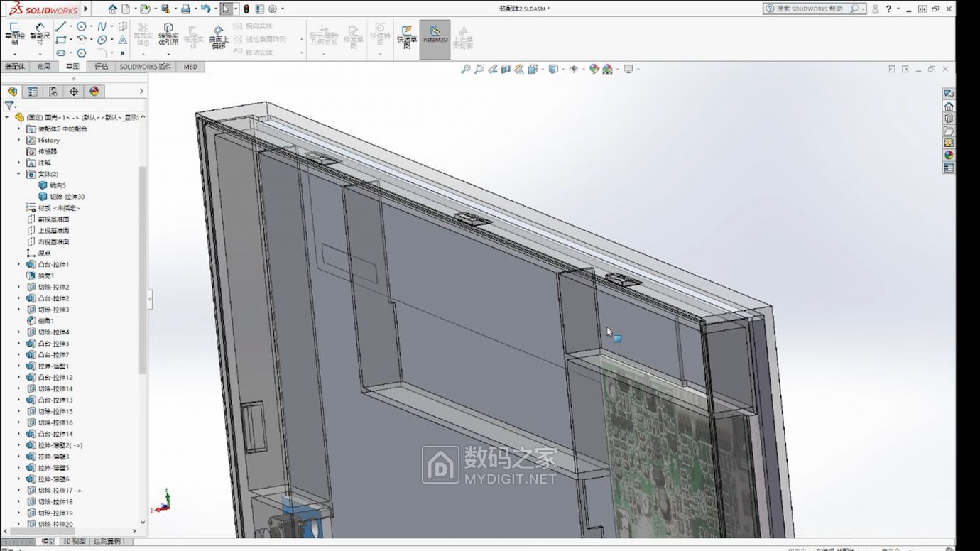Choose the Straight Slot sketch tool

(x=61, y=53)
